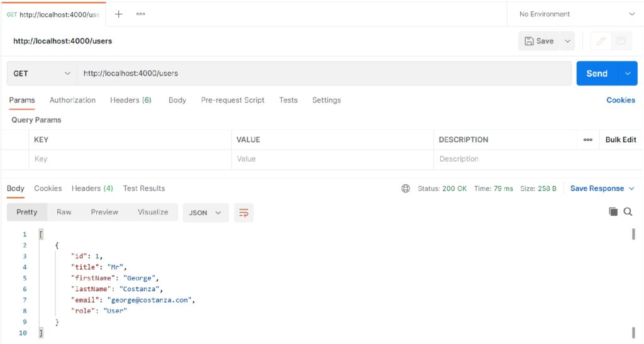This screenshot has width=644, height=344.
Task: Expand the Save button dropdown arrow
Action: 567,41
